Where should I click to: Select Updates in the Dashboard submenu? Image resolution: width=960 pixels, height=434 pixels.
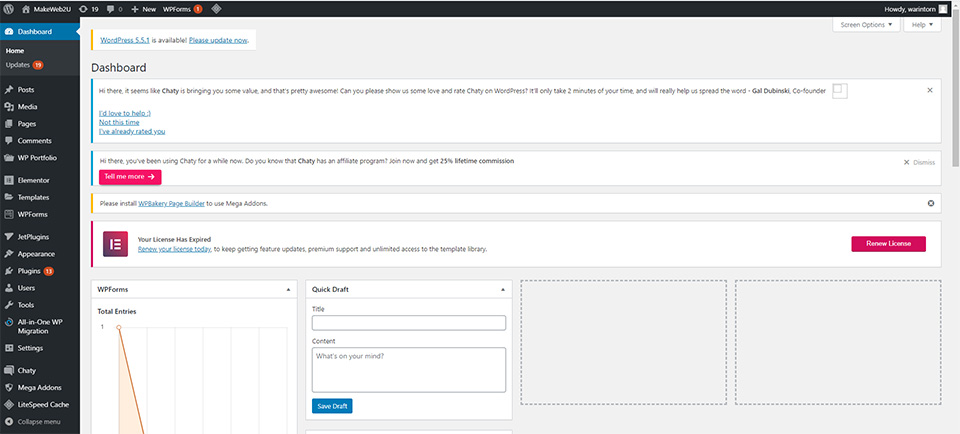pos(18,65)
